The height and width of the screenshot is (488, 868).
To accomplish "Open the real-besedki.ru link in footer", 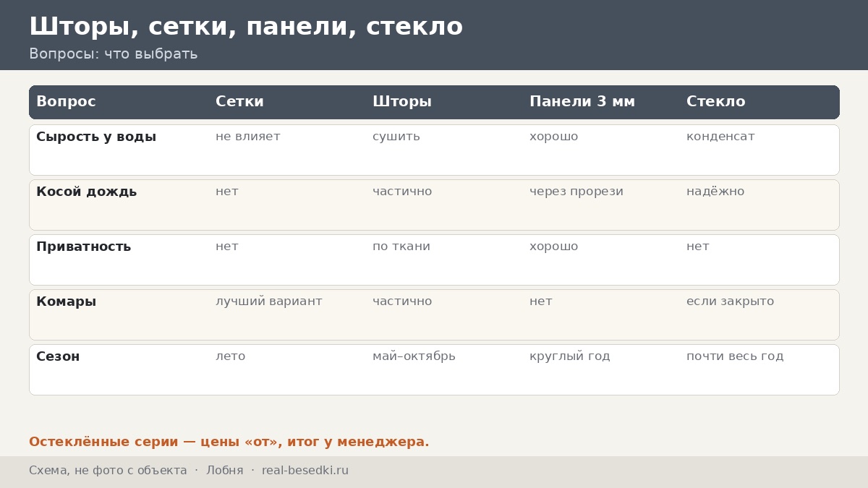I will tap(305, 471).
